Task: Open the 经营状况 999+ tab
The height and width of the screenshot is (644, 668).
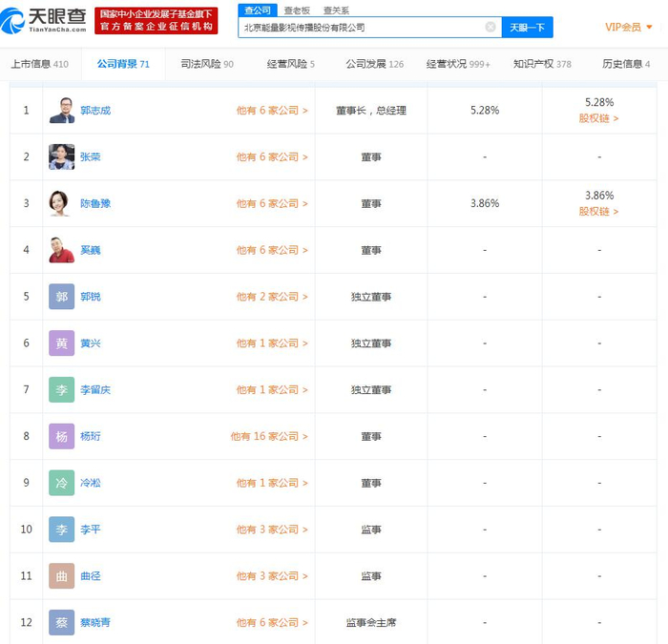Action: (458, 64)
